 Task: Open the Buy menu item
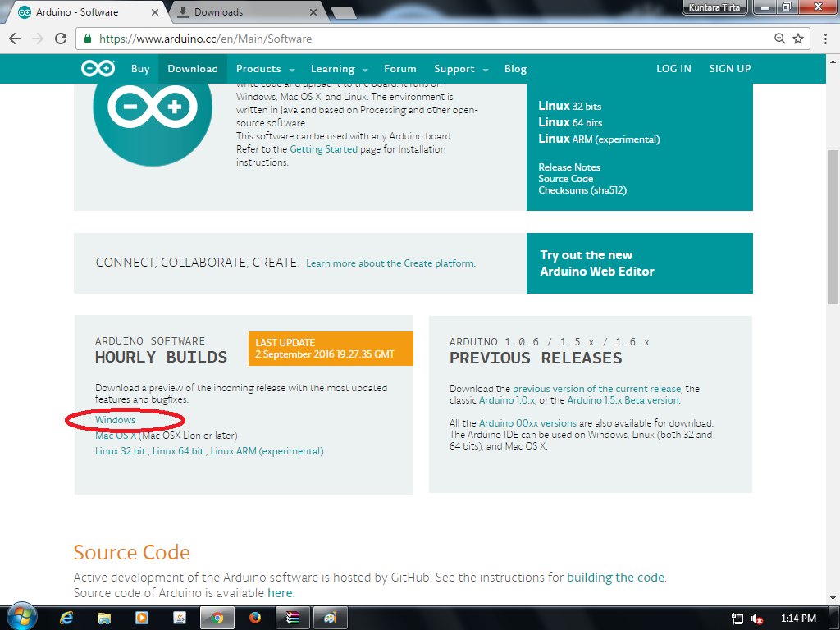click(x=140, y=69)
